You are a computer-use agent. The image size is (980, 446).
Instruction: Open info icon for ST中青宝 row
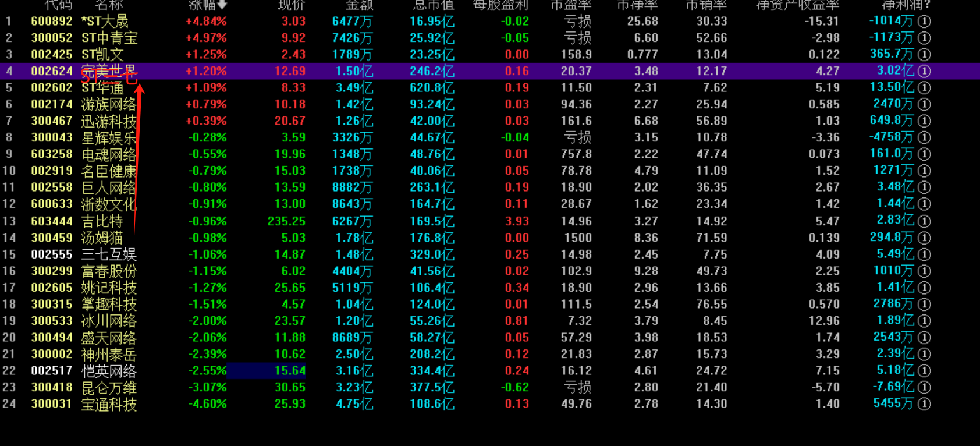click(x=924, y=38)
